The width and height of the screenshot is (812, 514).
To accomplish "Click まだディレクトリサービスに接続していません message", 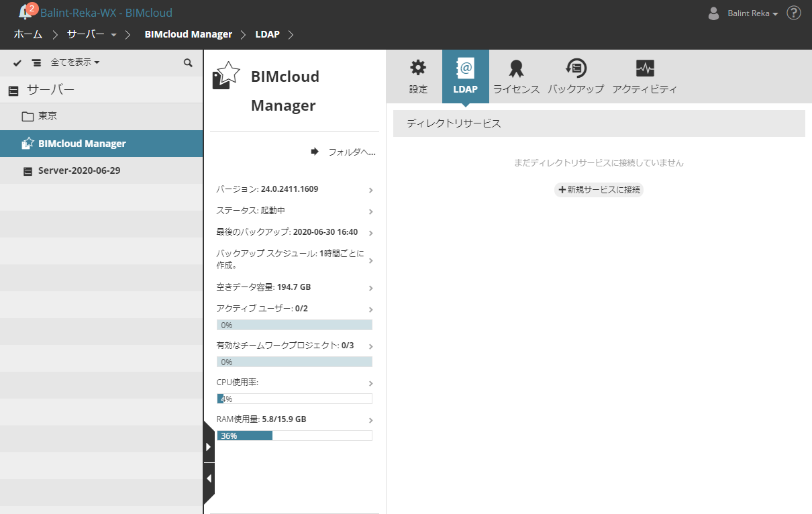I will (599, 162).
